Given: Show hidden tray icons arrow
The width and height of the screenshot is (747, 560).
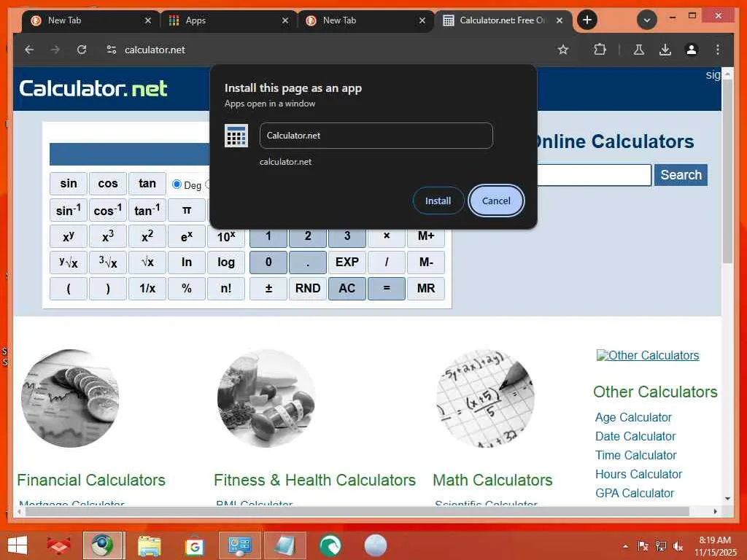Looking at the screenshot, I should click(625, 546).
